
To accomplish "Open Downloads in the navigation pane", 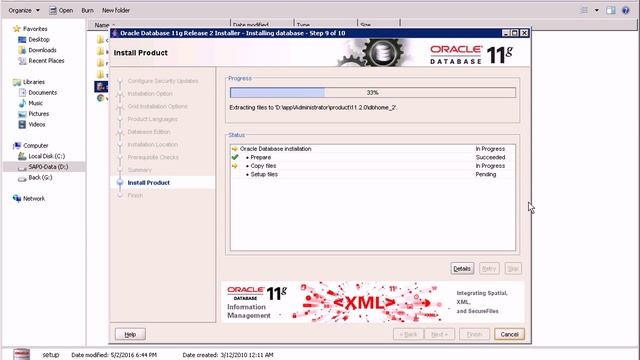I will (42, 50).
